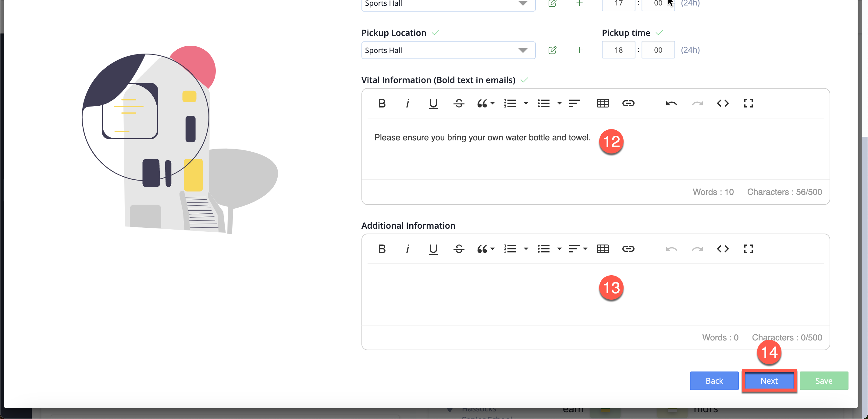Toggle bold in Vital Information editor
Viewport: 868px width, 419px height.
pyautogui.click(x=382, y=103)
